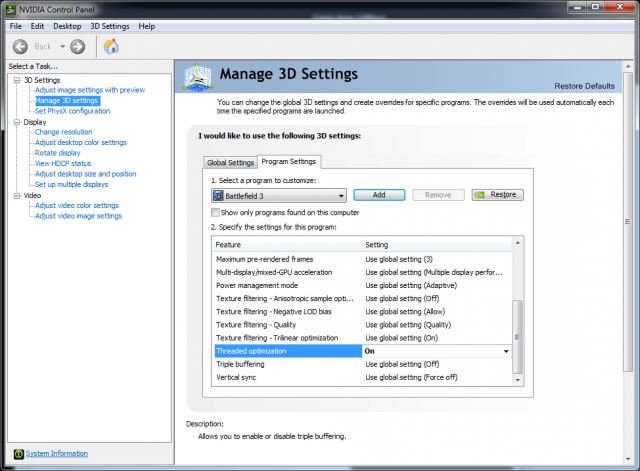Click Restore Defaults link

click(584, 86)
